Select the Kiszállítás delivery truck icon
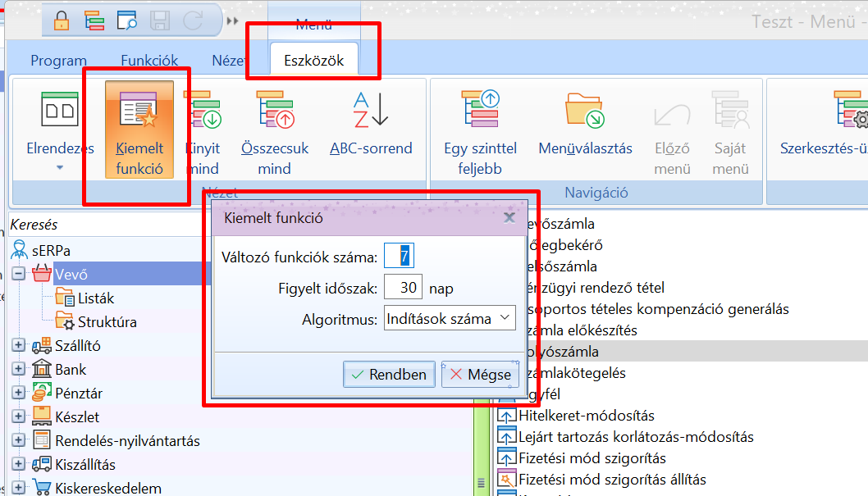The image size is (868, 496). coord(42,464)
